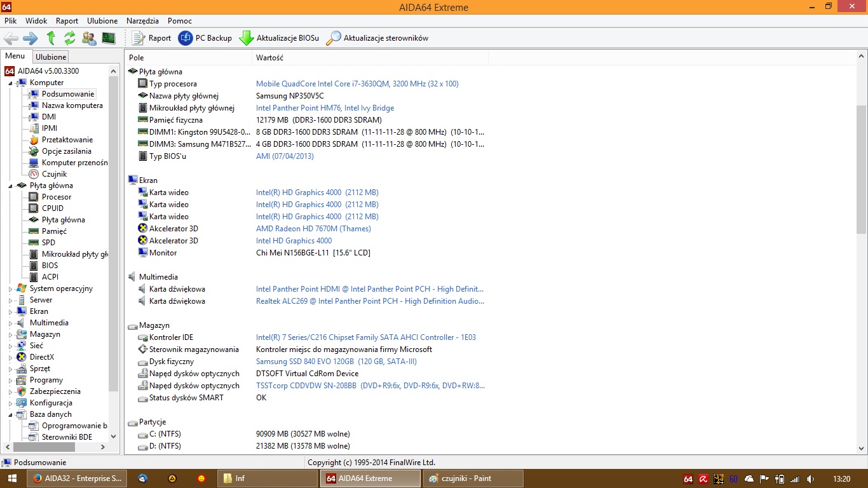The height and width of the screenshot is (488, 868).
Task: Open the Raport toolbar button
Action: [151, 38]
